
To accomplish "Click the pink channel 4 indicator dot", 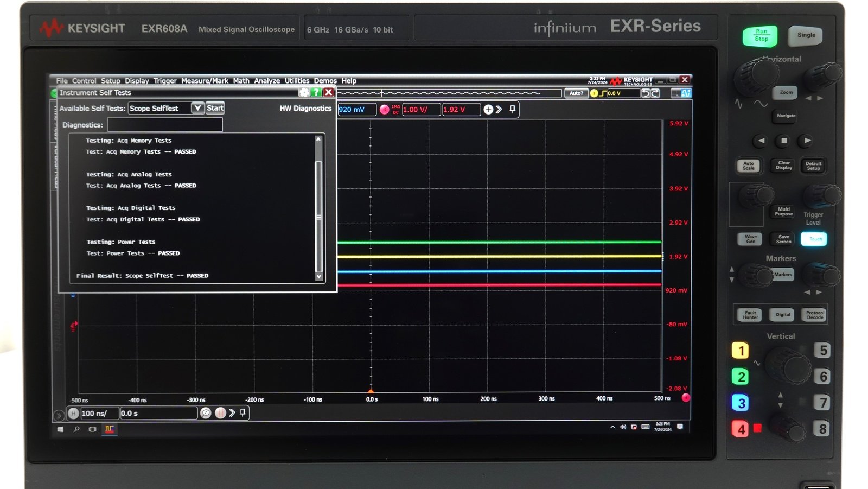I will [x=686, y=398].
